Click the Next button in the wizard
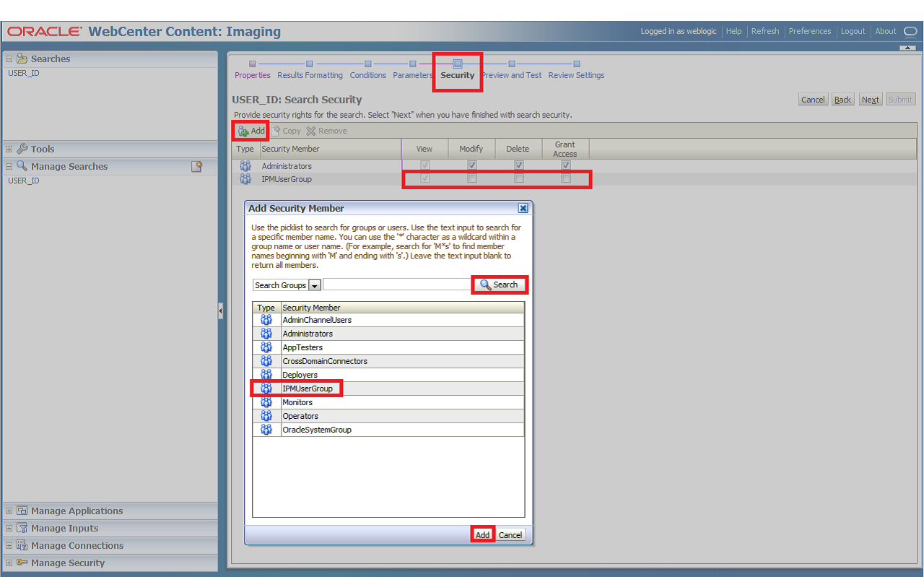This screenshot has width=924, height=577. (x=871, y=100)
